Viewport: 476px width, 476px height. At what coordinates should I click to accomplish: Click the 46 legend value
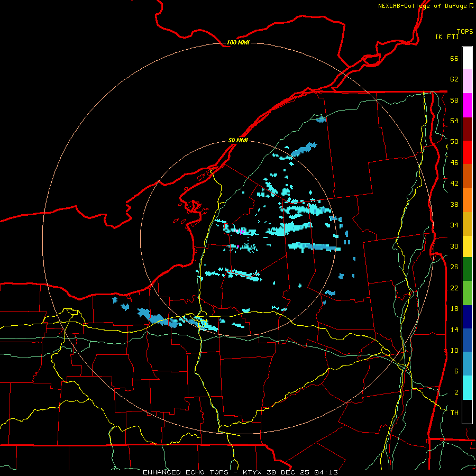454,163
